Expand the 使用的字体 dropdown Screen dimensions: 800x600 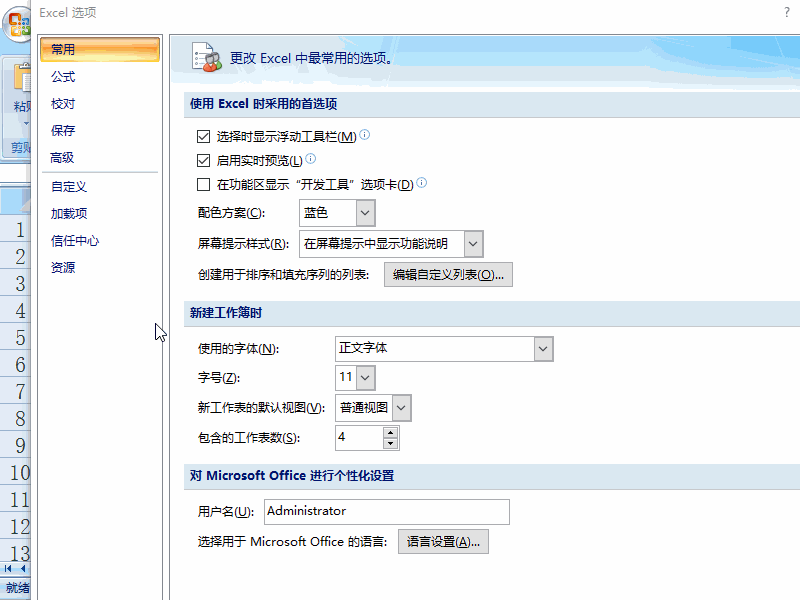coord(543,349)
